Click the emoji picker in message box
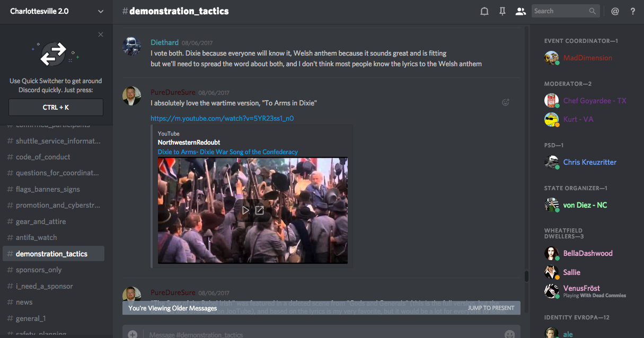Image resolution: width=644 pixels, height=338 pixels. coord(509,334)
